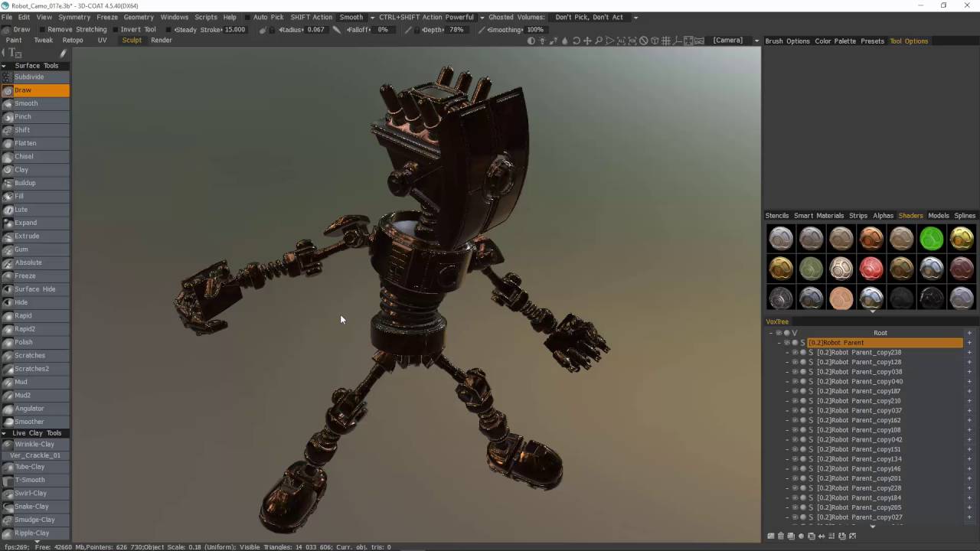Choose the Flatten tool

35,143
